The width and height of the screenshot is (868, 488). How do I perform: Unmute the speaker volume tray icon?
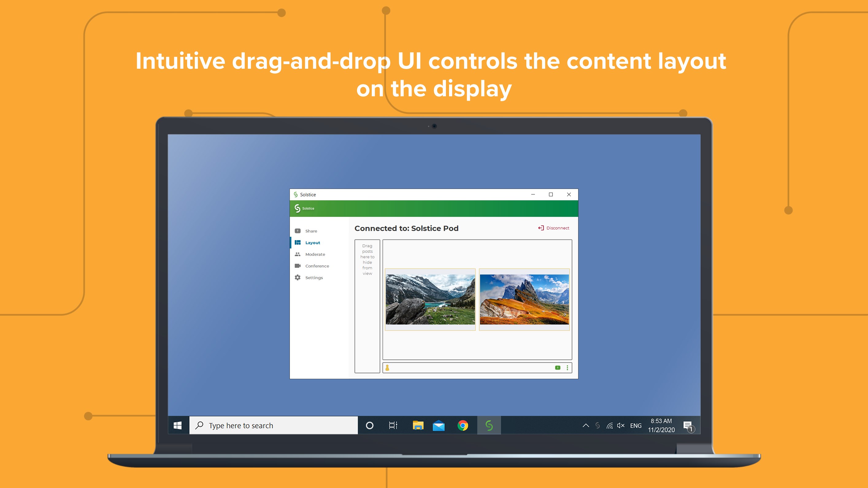(621, 426)
